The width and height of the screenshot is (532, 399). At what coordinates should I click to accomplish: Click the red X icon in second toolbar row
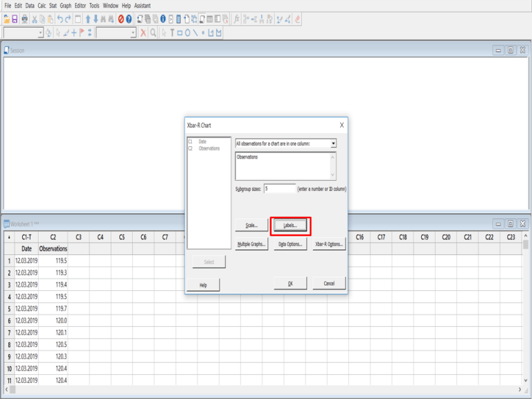pyautogui.click(x=143, y=33)
